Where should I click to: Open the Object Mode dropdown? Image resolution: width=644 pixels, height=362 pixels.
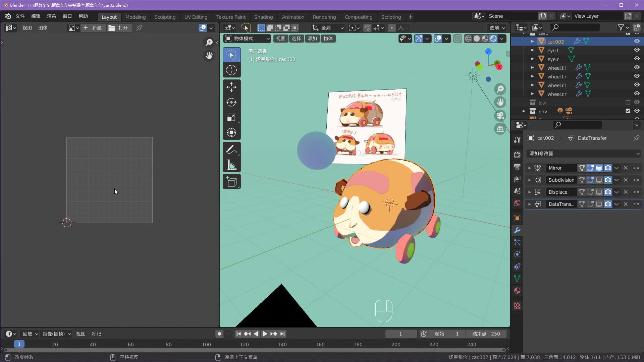point(247,39)
